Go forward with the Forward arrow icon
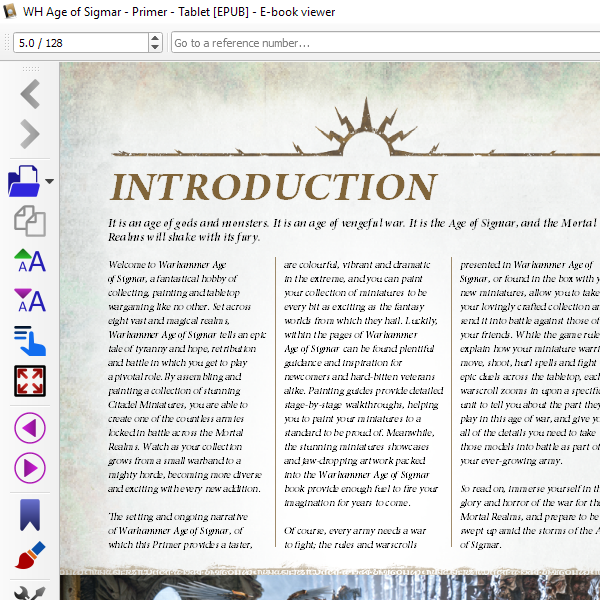 pos(30,134)
